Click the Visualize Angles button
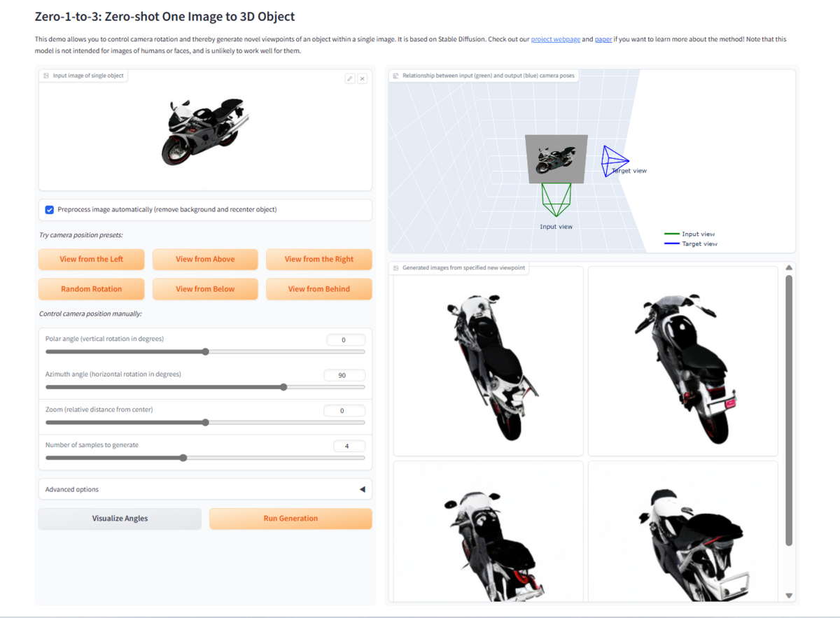The width and height of the screenshot is (840, 618). coord(120,518)
